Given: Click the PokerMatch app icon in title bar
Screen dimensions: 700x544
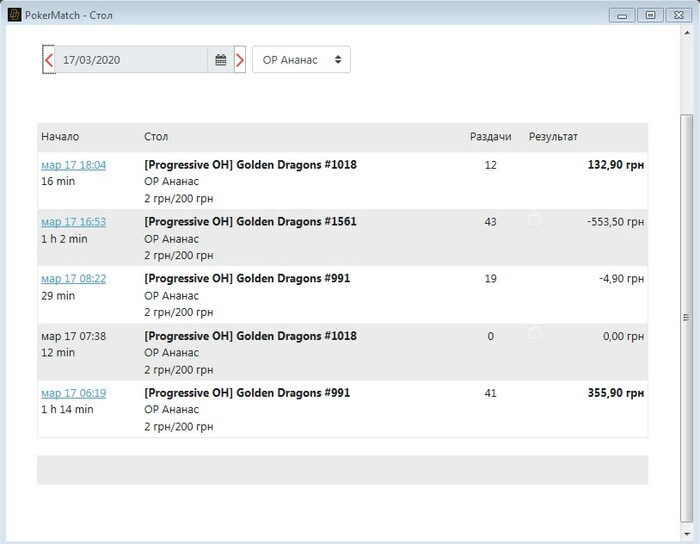Looking at the screenshot, I should (14, 15).
